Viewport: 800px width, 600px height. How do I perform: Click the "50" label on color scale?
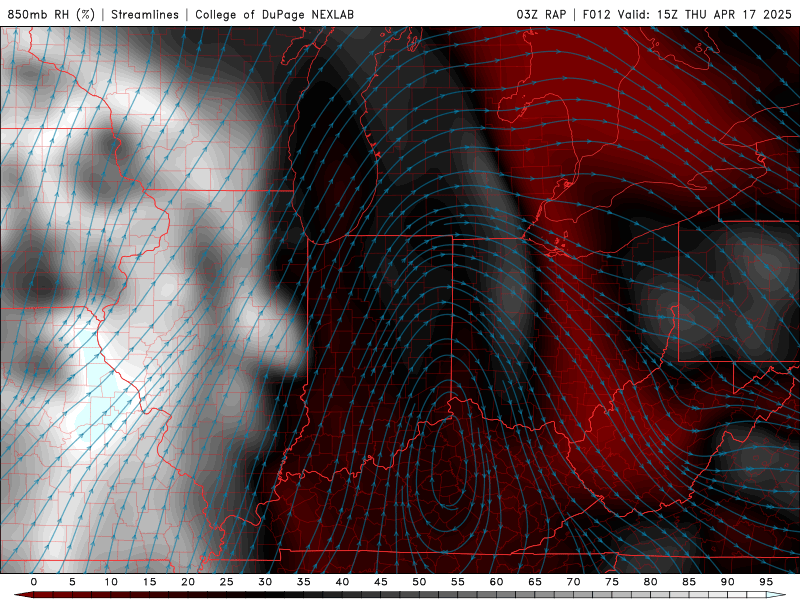click(419, 582)
